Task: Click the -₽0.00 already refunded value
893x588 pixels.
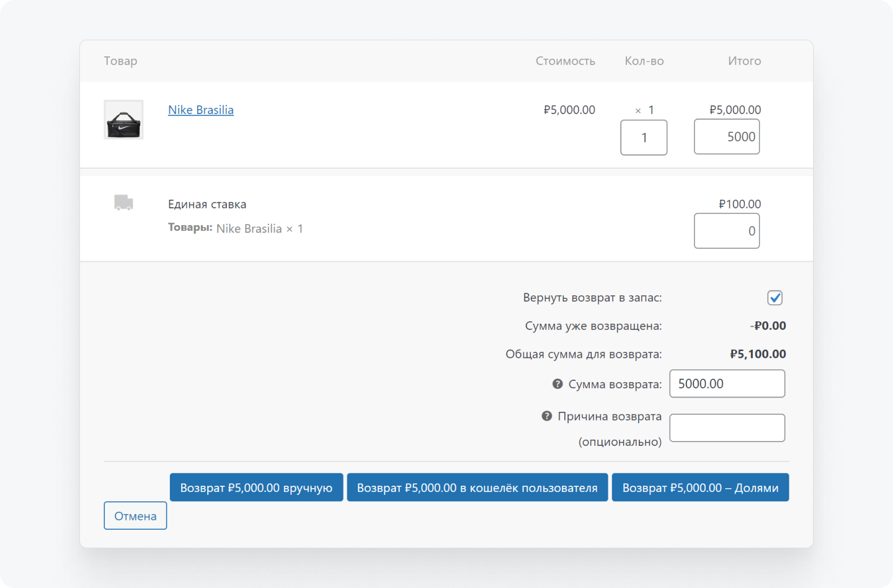Action: (768, 326)
